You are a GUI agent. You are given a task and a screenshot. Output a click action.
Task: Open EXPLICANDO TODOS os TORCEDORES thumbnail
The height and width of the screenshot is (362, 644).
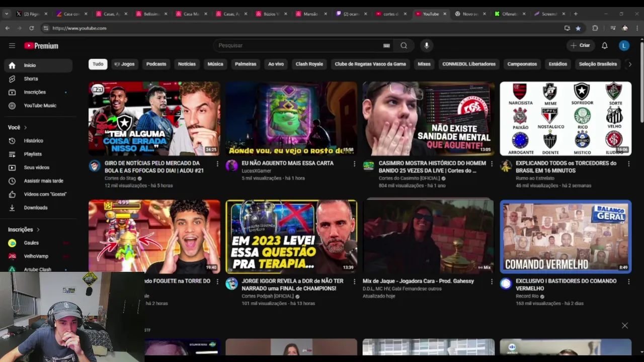[x=566, y=119]
